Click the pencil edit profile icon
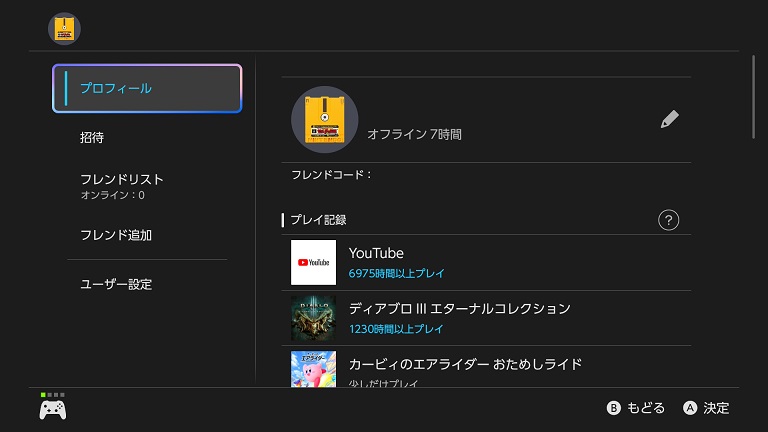The width and height of the screenshot is (768, 432). pyautogui.click(x=669, y=120)
